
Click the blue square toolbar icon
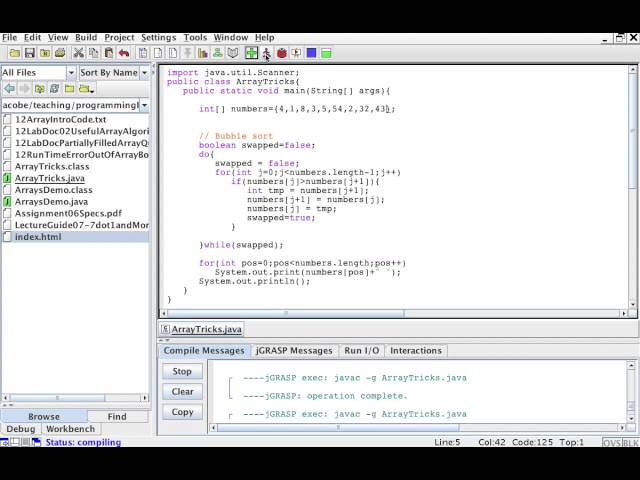(x=311, y=53)
